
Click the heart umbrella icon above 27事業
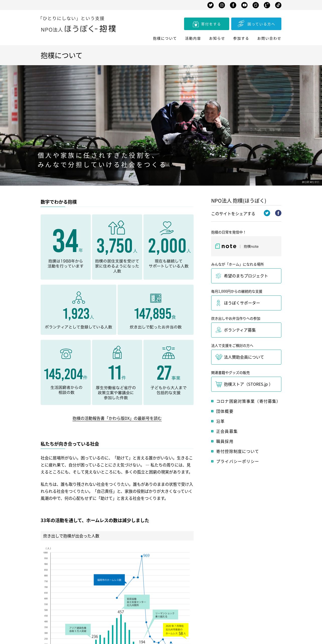(169, 353)
